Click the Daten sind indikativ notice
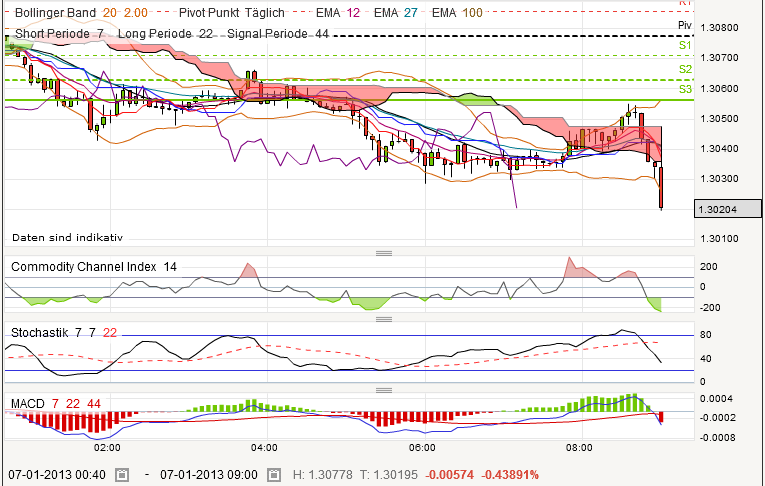Screen dimensions: 765x486 (x=67, y=238)
